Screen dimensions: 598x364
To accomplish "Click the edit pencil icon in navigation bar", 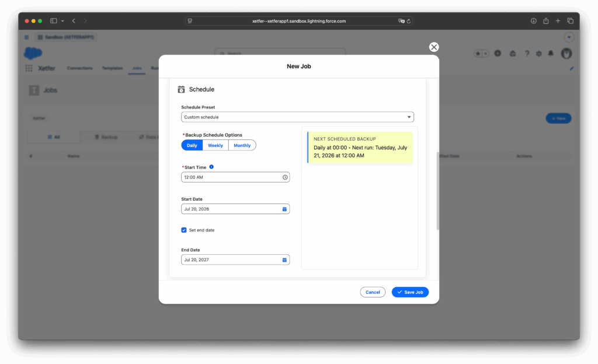I will (571, 68).
